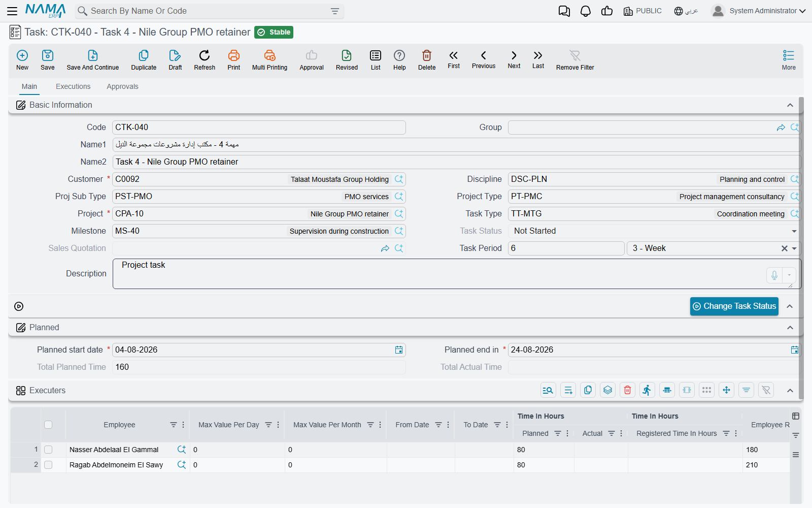Open the Help icon
Screen dimensions: 812x508
(399, 60)
